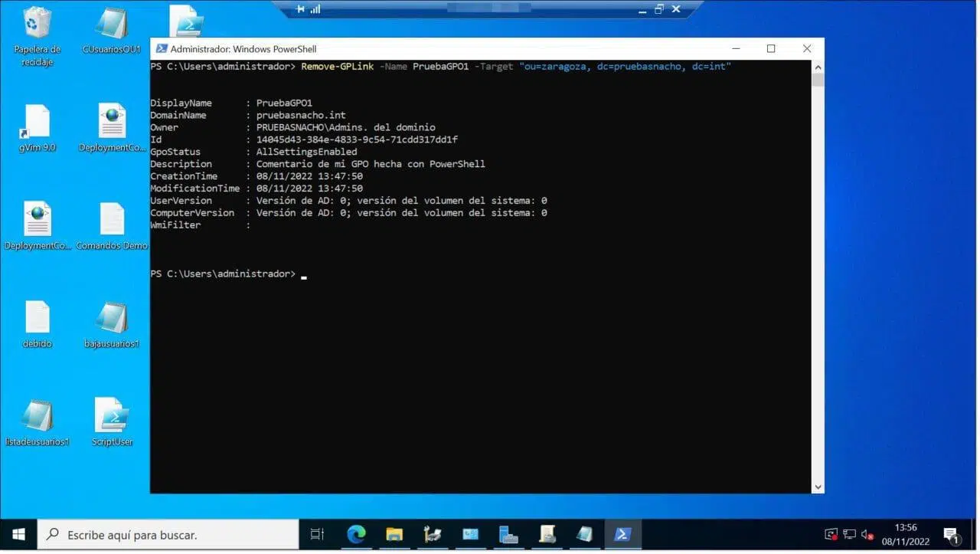Select the debido file on desktop
This screenshot has width=980, height=554.
click(37, 318)
